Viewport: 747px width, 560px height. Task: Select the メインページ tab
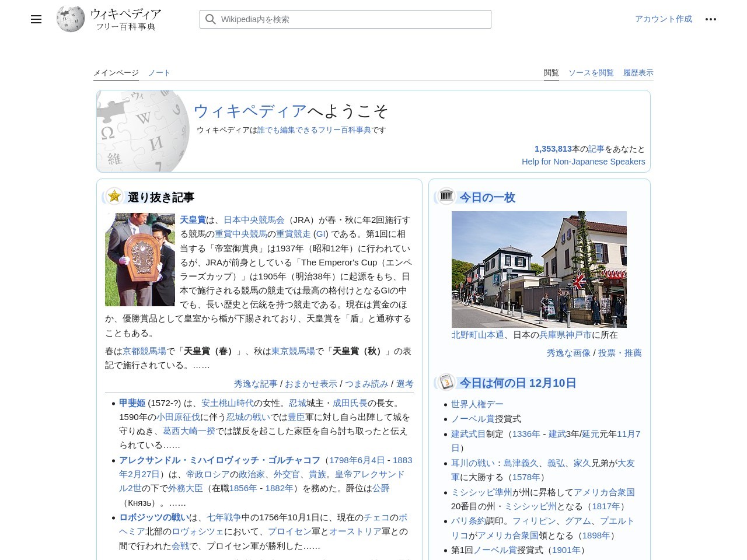pos(116,73)
